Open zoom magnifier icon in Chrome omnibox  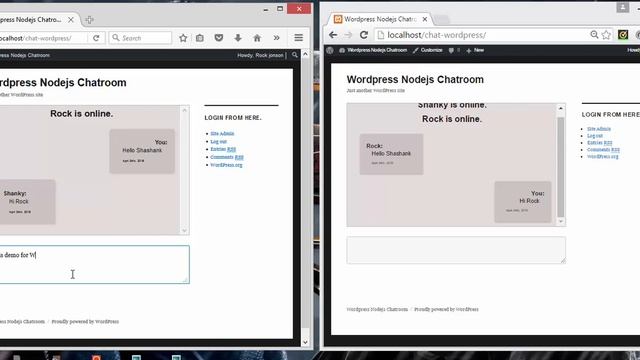point(594,35)
